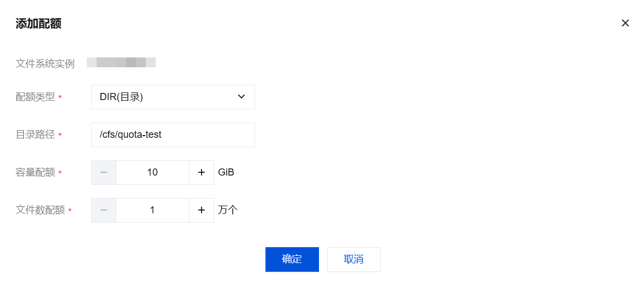The height and width of the screenshot is (286, 644).
Task: Click the 目录路径 field containing /cfs/quota-test
Action: click(x=173, y=135)
